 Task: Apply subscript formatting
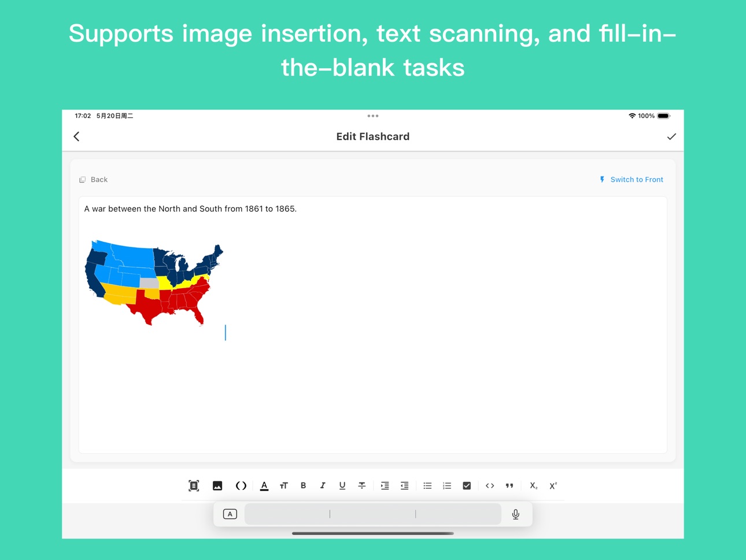click(534, 486)
